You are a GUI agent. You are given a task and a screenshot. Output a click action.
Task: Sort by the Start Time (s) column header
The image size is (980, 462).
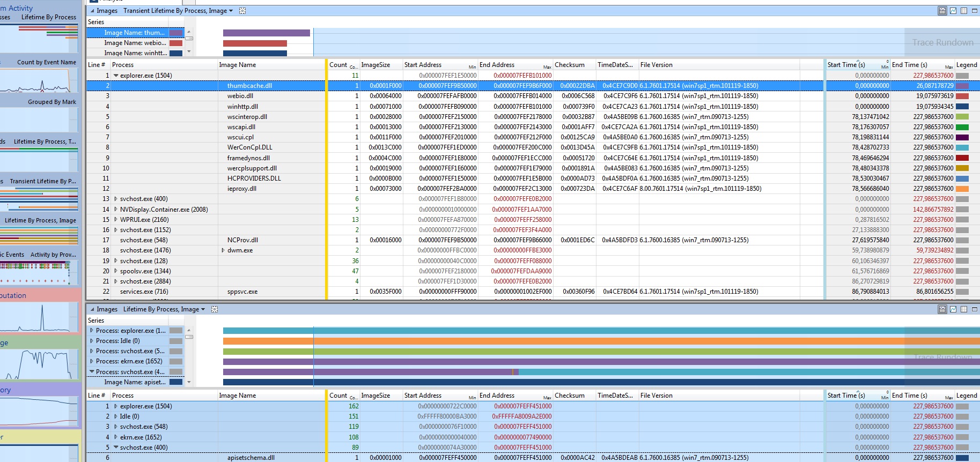click(x=846, y=65)
